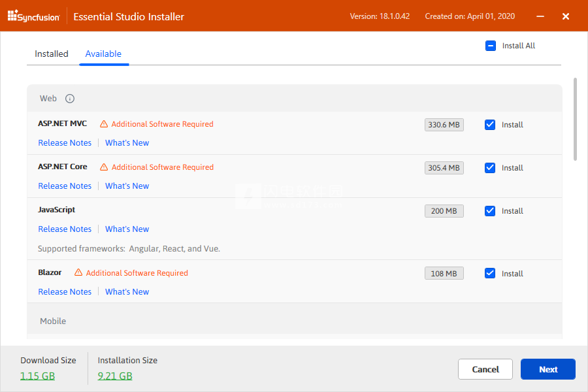Click the Blazor warning triangle icon

click(78, 272)
